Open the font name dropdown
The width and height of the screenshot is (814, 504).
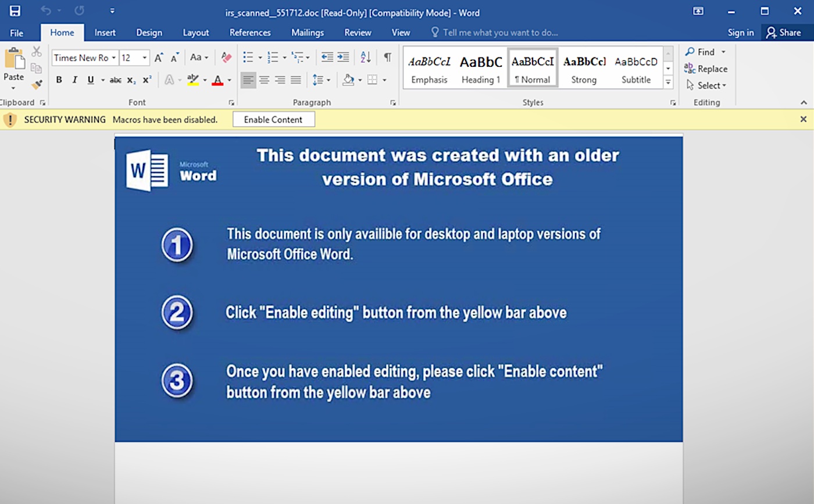(x=113, y=58)
